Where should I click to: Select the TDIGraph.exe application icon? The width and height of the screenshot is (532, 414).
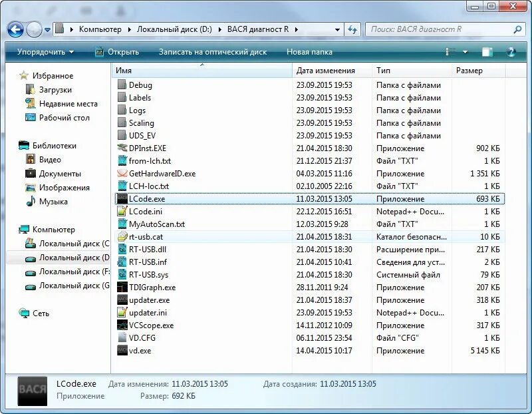tap(122, 287)
